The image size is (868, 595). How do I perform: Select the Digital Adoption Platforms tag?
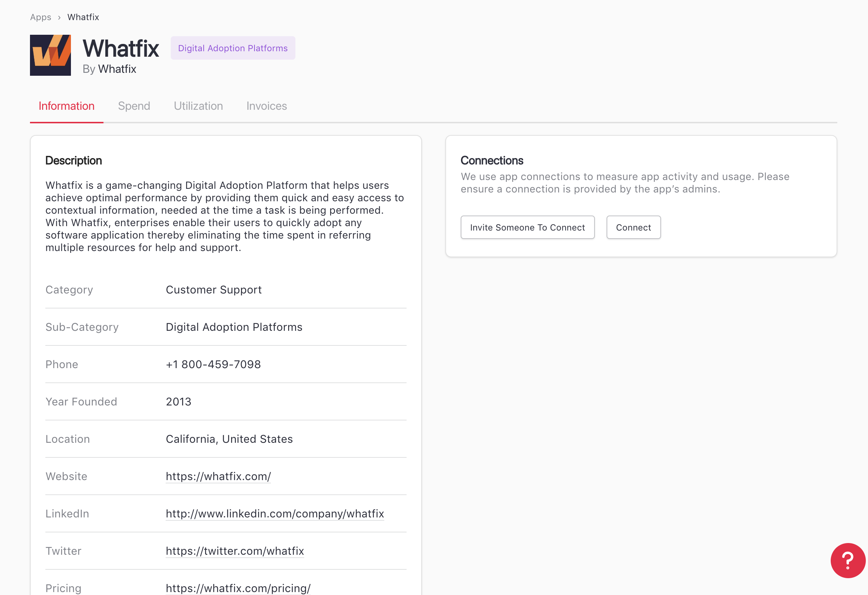(x=233, y=48)
